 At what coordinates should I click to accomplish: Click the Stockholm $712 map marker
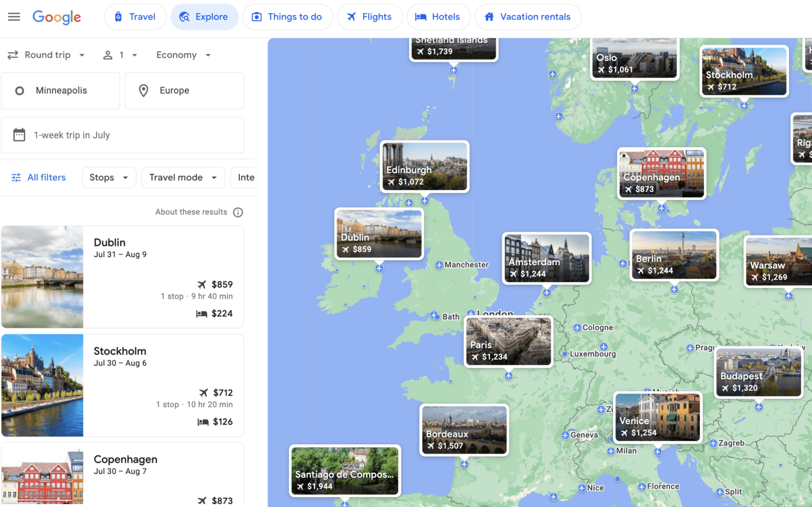744,71
